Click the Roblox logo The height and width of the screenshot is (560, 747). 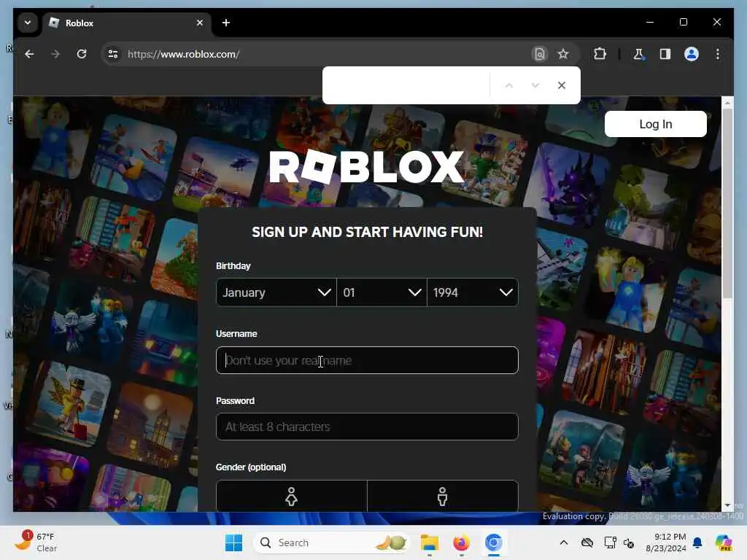tap(367, 167)
